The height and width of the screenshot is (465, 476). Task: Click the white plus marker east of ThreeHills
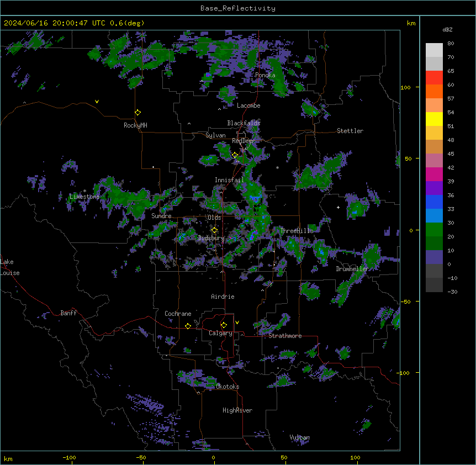point(338,207)
